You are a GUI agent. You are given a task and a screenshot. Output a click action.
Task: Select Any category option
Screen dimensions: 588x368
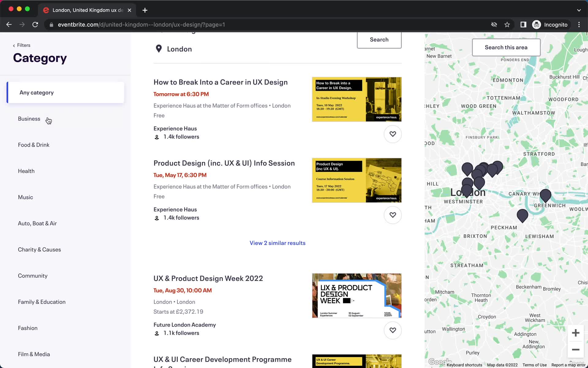[x=66, y=92]
